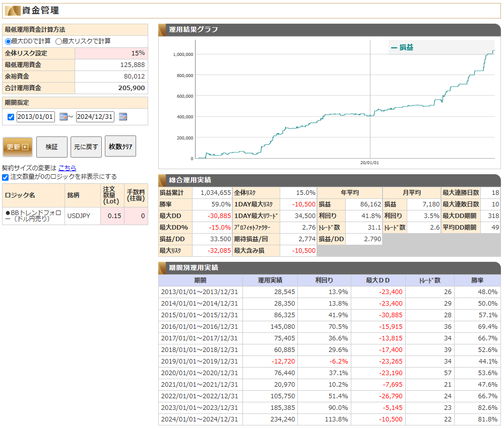
Task: Click the 運用結果グラフ panel header
Action: click(330, 30)
